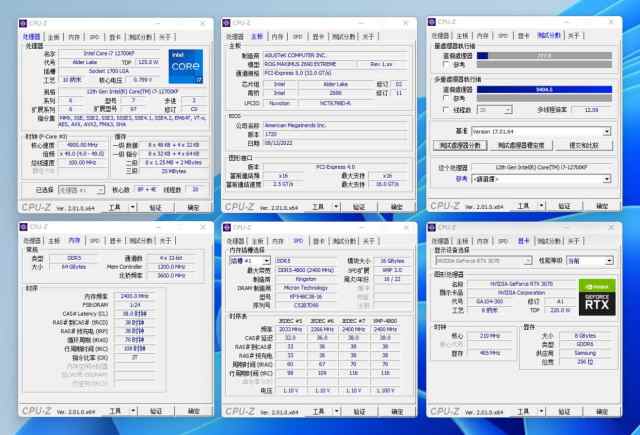Open the 处理器 tab in the benchmark window
Image resolution: width=640 pixels, height=435 pixels.
[441, 36]
